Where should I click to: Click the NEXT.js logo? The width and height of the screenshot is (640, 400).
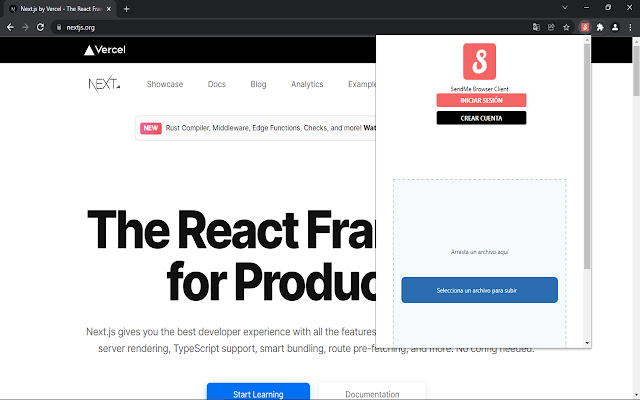point(104,84)
